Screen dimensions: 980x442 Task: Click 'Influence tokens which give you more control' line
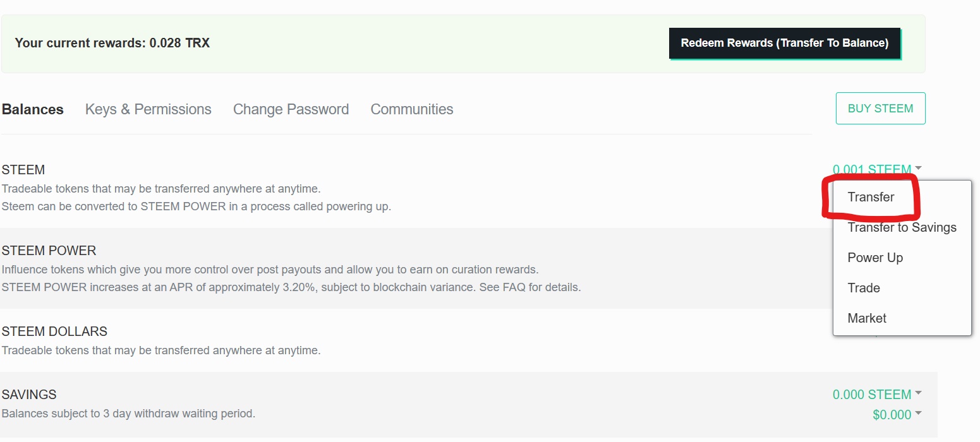270,270
